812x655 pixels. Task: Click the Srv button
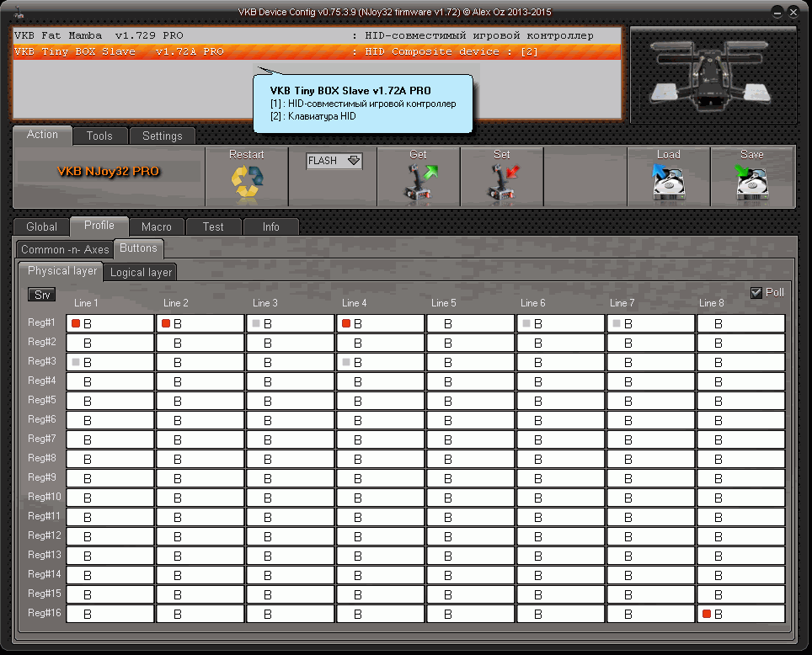coord(42,295)
